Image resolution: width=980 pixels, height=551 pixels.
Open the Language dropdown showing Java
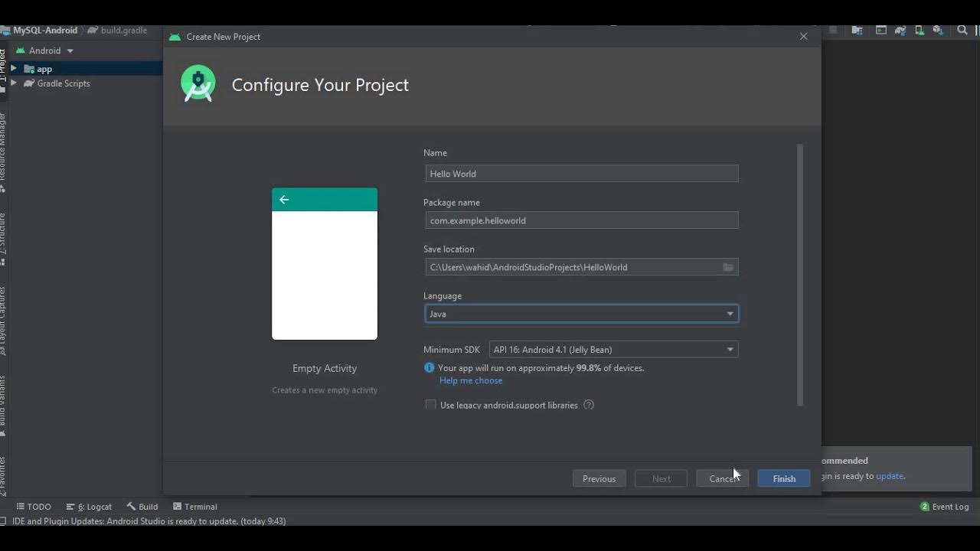(581, 314)
